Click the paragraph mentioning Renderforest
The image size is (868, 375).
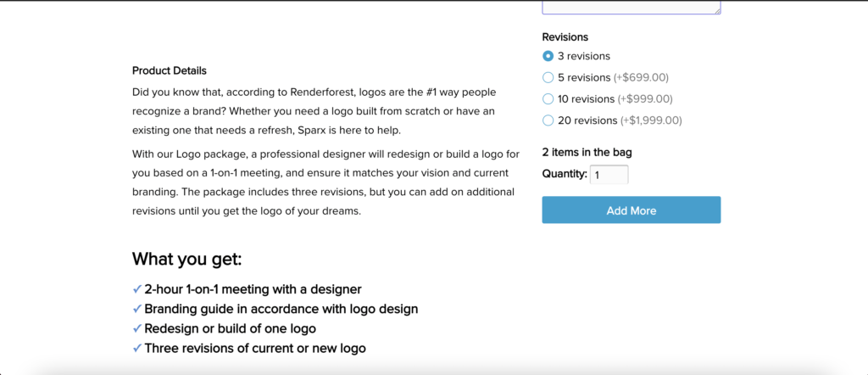314,110
